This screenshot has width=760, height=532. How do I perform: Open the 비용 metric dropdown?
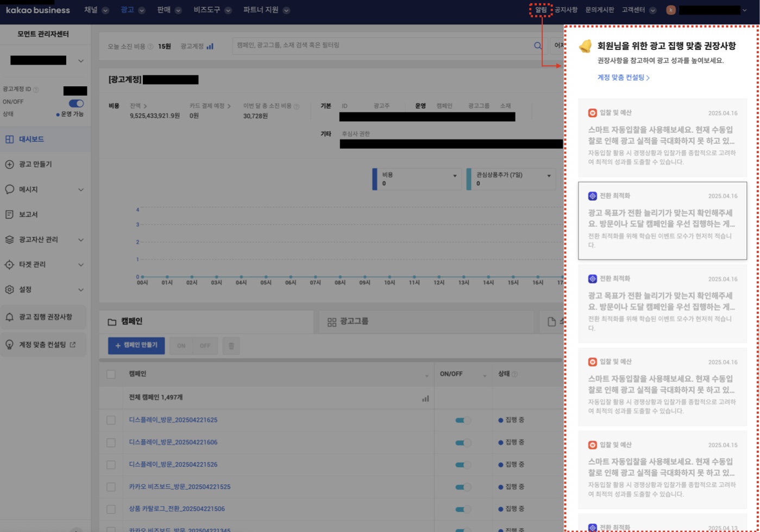(x=455, y=175)
